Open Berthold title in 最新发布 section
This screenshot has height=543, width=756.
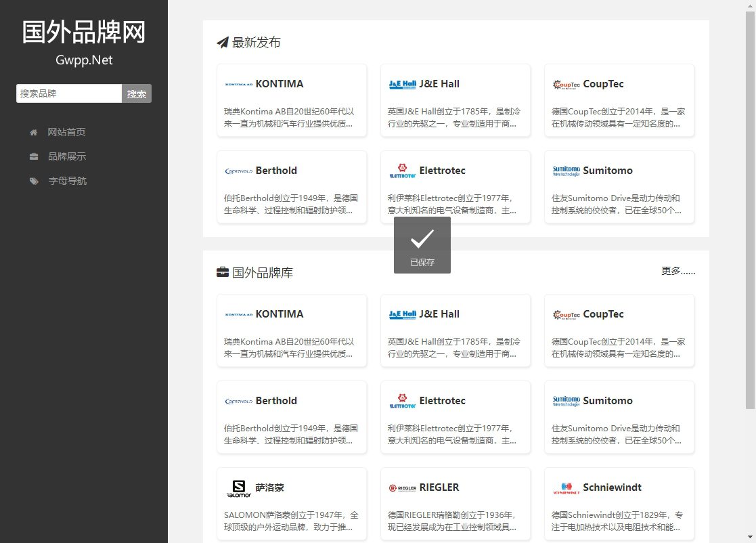(x=276, y=171)
